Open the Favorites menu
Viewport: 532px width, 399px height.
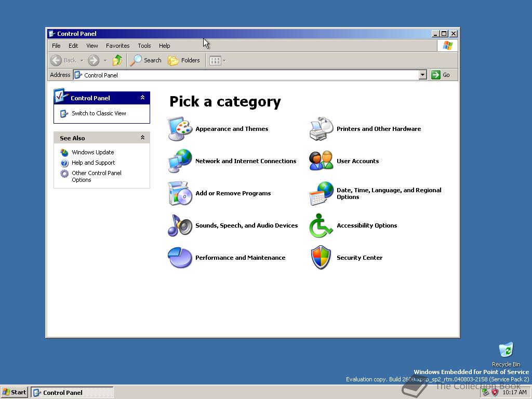[x=118, y=46]
